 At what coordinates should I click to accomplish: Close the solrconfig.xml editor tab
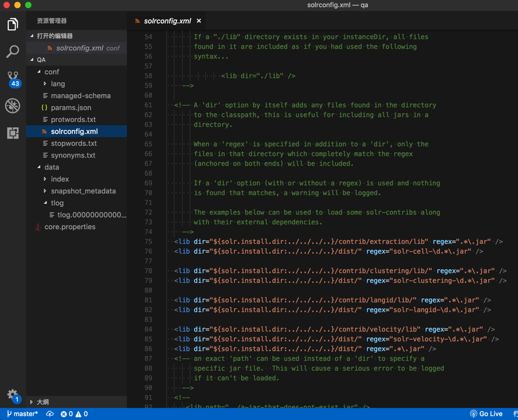[x=199, y=21]
